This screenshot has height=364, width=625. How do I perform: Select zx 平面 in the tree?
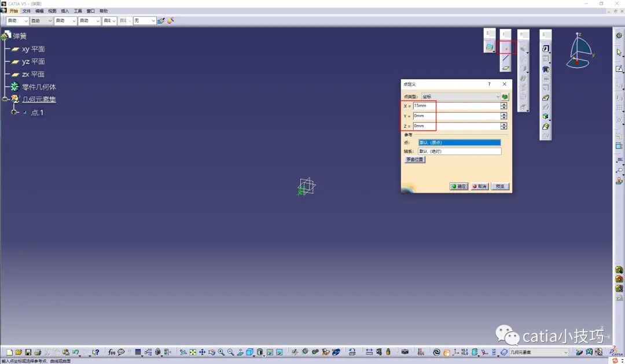point(33,74)
